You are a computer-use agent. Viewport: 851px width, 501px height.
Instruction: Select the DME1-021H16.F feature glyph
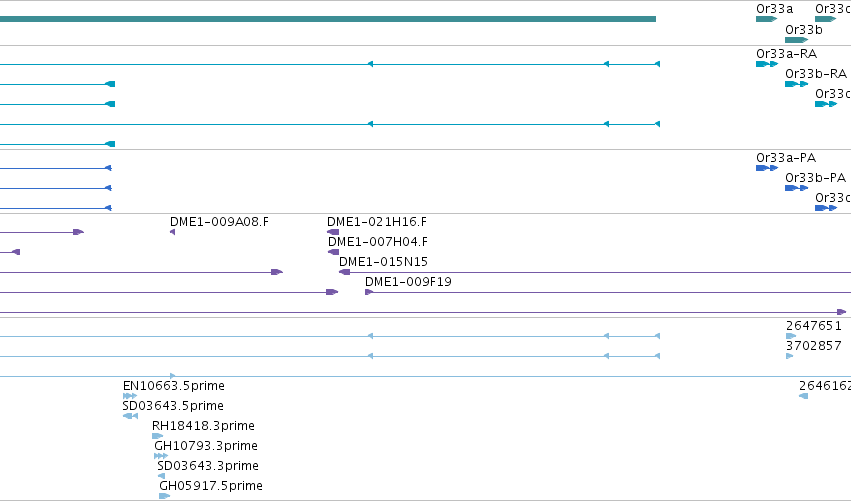333,232
